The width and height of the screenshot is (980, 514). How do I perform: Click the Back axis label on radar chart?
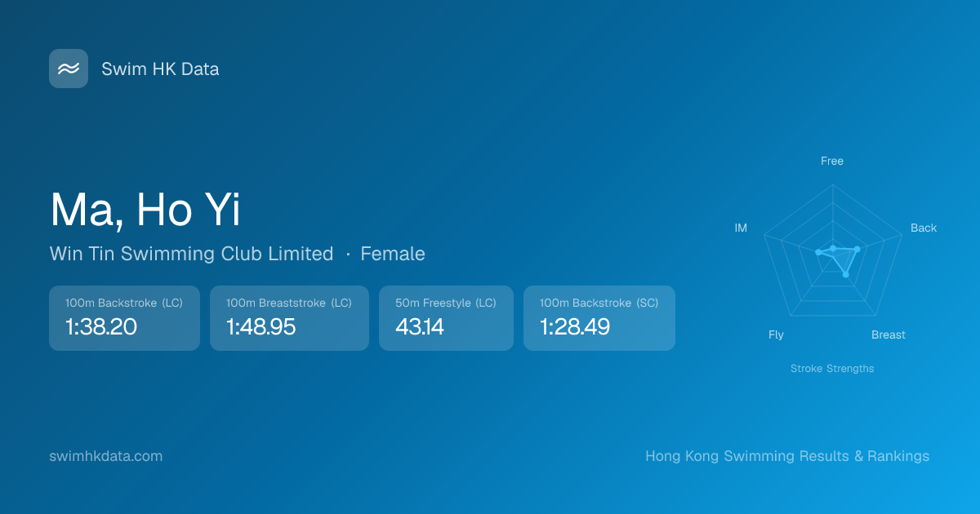(x=924, y=228)
